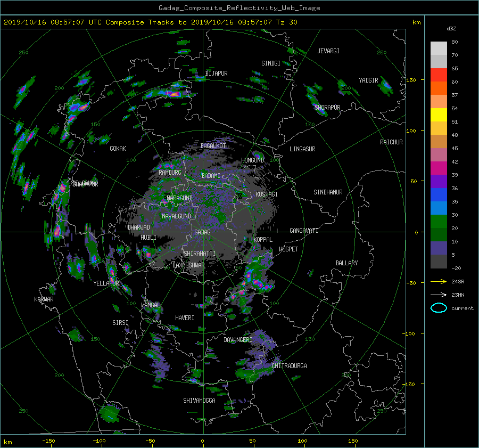Click the KUSTAGI city label
The width and height of the screenshot is (479, 448).
pos(267,194)
